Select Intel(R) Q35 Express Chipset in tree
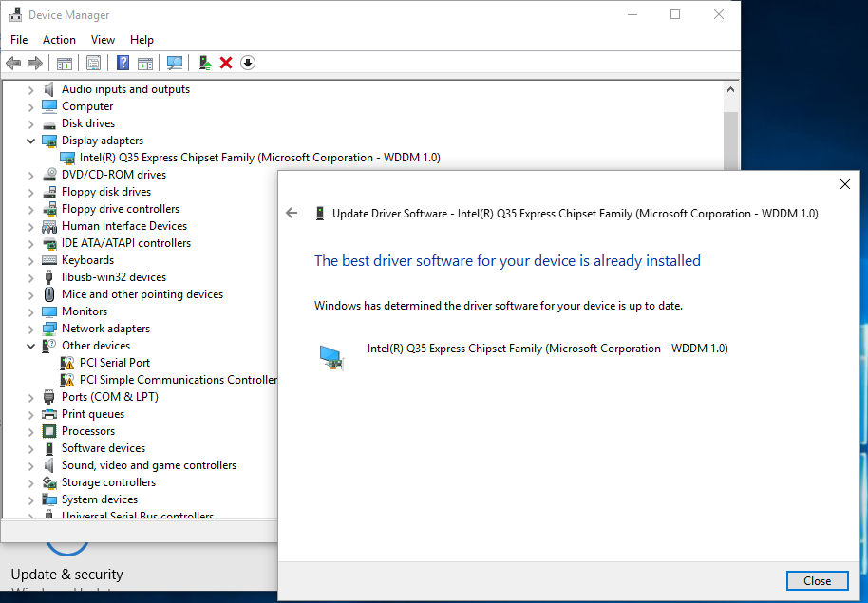The image size is (868, 603). point(259,158)
